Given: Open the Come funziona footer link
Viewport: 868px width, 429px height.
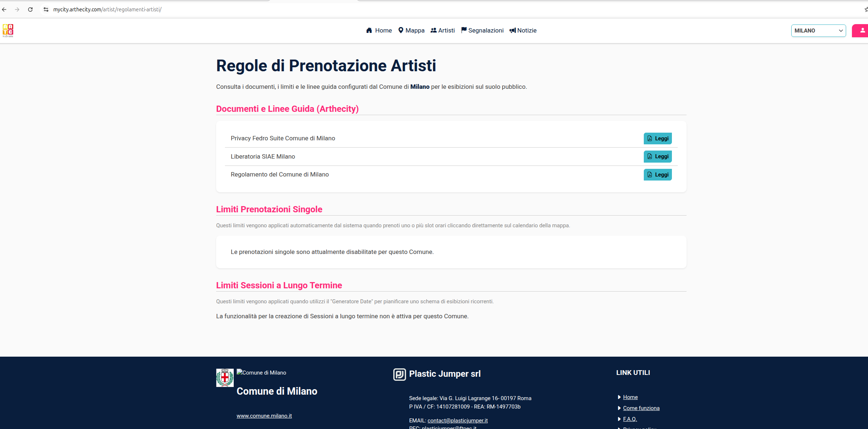Looking at the screenshot, I should click(x=641, y=408).
